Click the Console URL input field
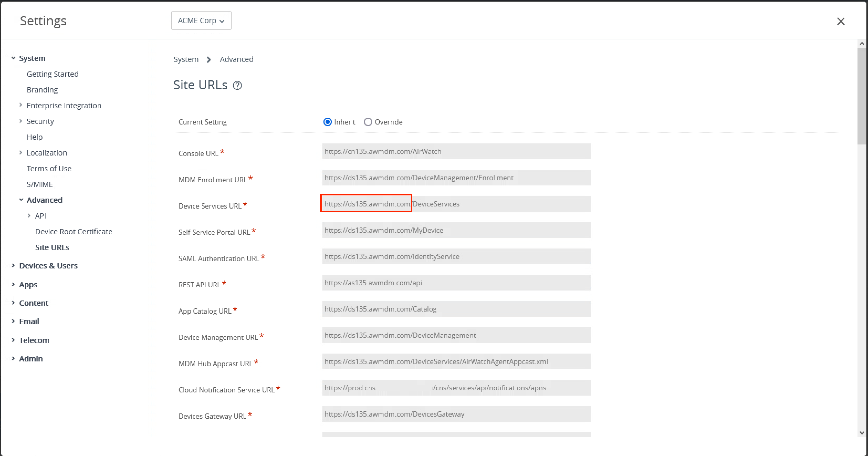Image resolution: width=868 pixels, height=456 pixels. coord(456,151)
